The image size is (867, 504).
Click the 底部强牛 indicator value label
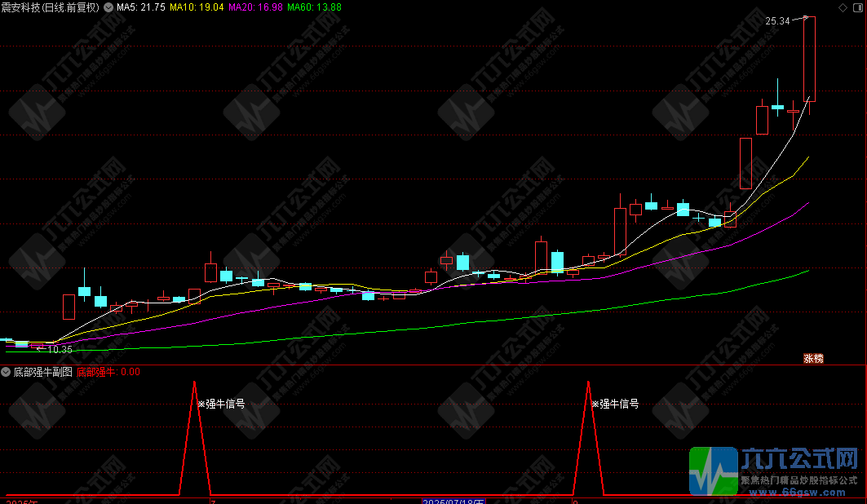click(x=108, y=372)
